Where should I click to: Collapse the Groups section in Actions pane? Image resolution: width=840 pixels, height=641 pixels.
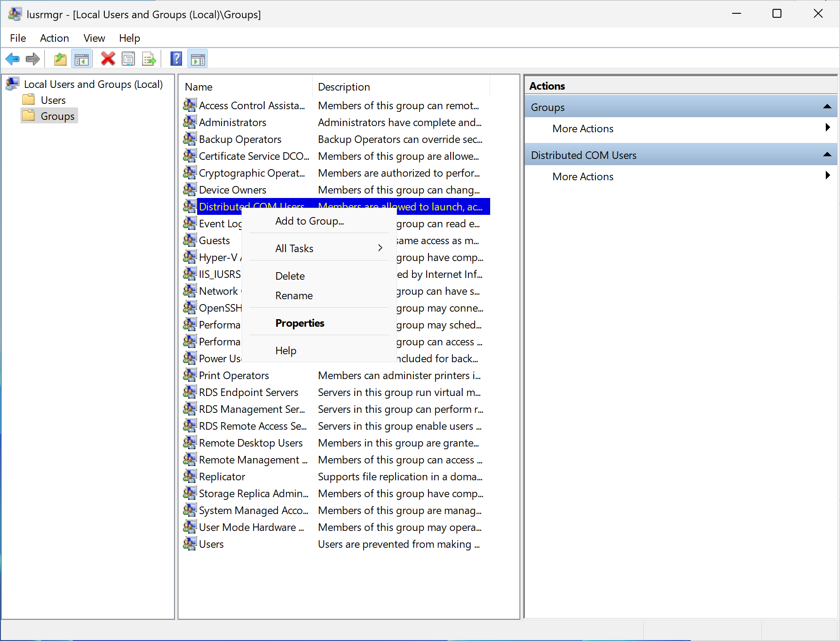pyautogui.click(x=827, y=107)
